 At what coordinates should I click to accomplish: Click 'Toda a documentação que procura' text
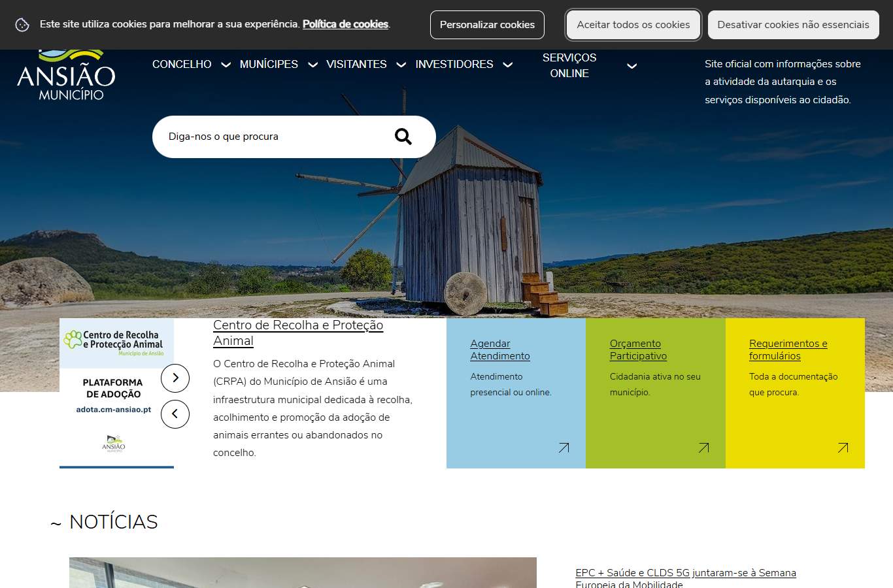click(793, 384)
